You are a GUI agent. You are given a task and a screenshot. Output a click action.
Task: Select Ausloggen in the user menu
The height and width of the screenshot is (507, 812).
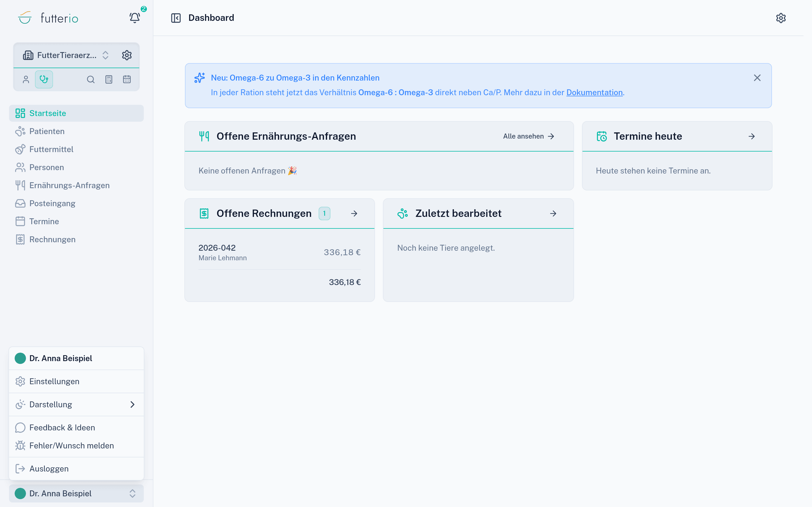click(x=76, y=469)
